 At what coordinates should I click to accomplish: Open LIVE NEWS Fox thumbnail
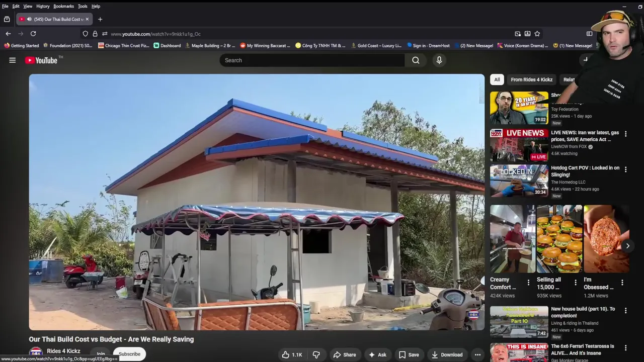519,145
